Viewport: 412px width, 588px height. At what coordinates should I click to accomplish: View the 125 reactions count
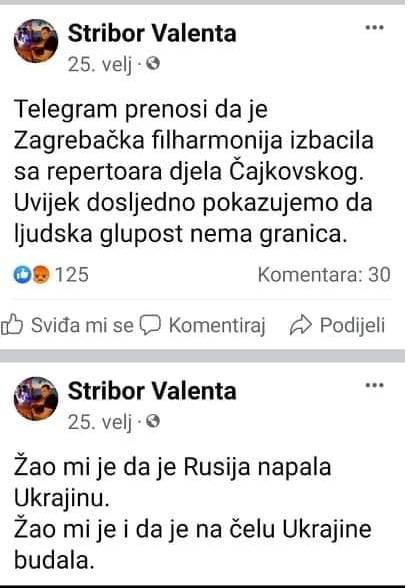(72, 274)
